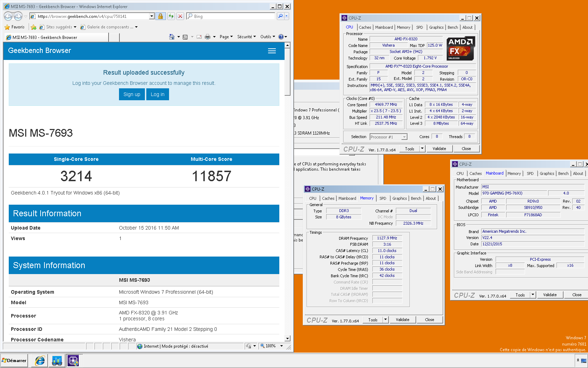
Task: Select CPU tab in Mainboard CPU-Z window
Action: pos(460,173)
